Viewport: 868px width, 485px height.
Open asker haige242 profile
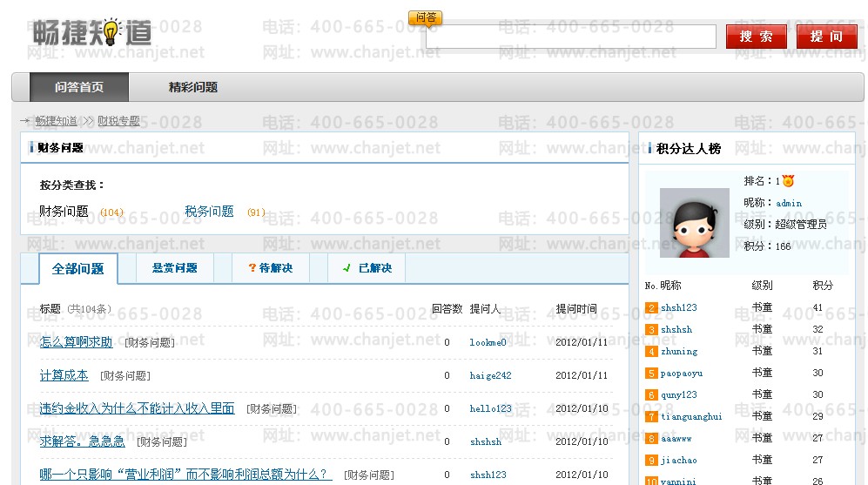coord(490,376)
